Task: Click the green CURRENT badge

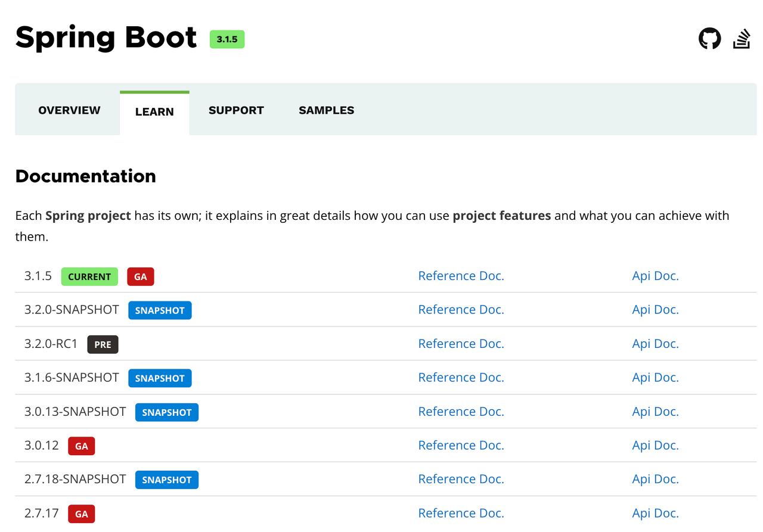Action: pos(89,276)
